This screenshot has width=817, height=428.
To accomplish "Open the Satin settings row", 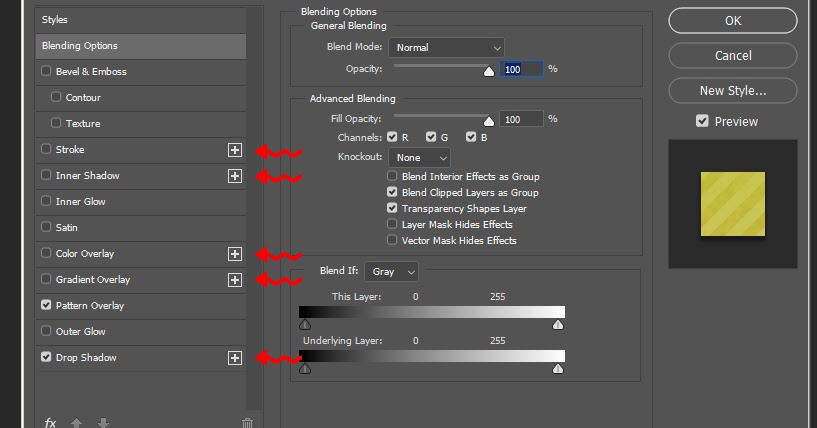I will click(141, 228).
